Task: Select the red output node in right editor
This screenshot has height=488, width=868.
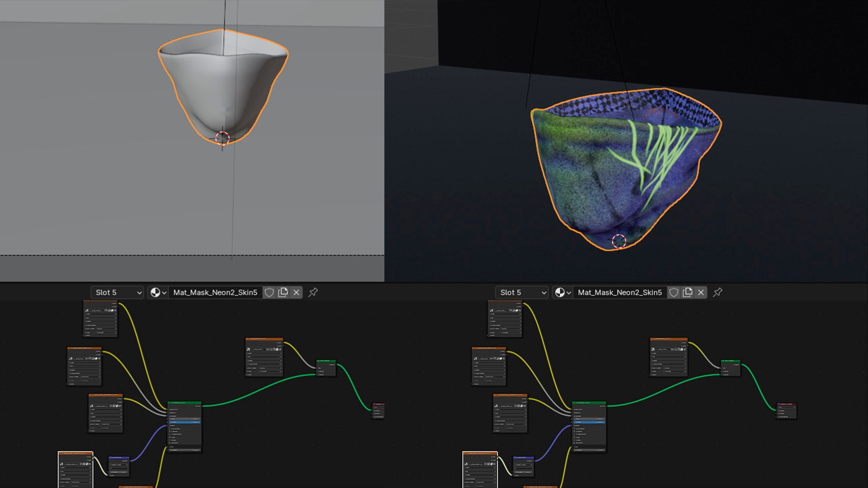Action: click(x=787, y=411)
